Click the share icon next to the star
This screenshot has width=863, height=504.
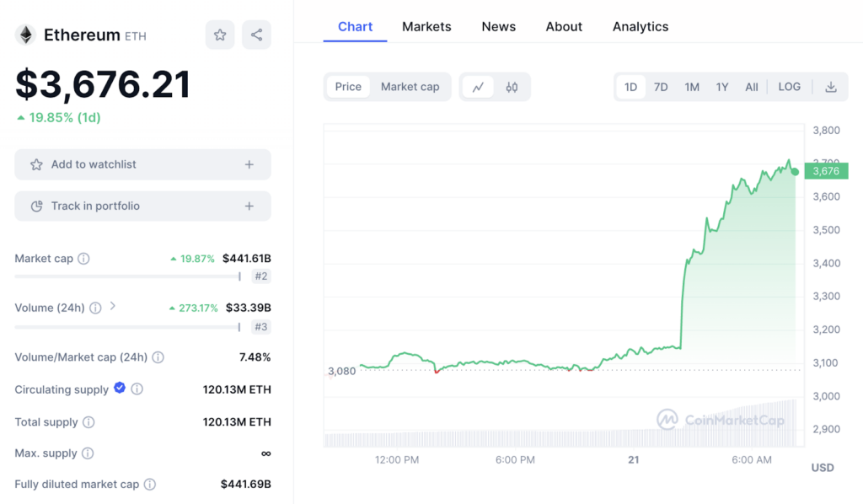click(x=256, y=35)
